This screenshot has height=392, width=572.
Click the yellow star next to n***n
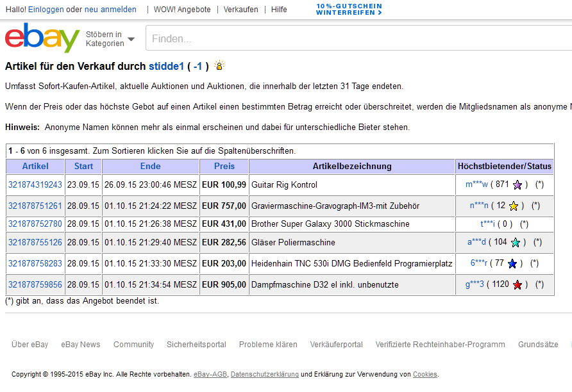(514, 206)
